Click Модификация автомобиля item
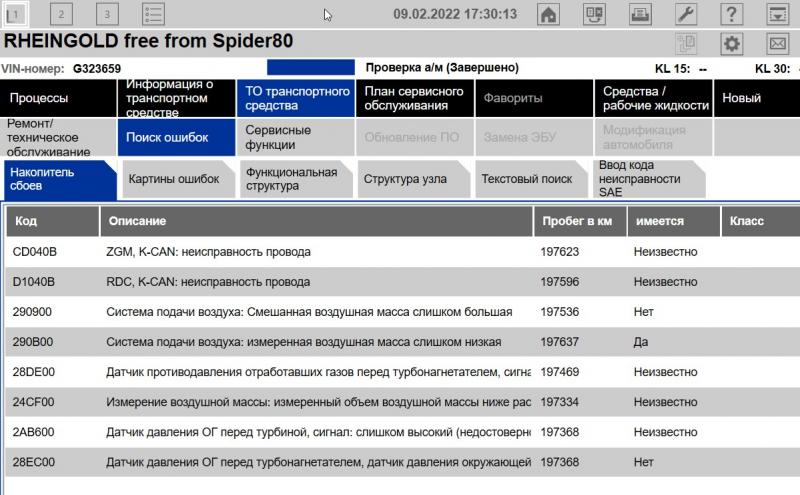The width and height of the screenshot is (800, 495). 654,137
